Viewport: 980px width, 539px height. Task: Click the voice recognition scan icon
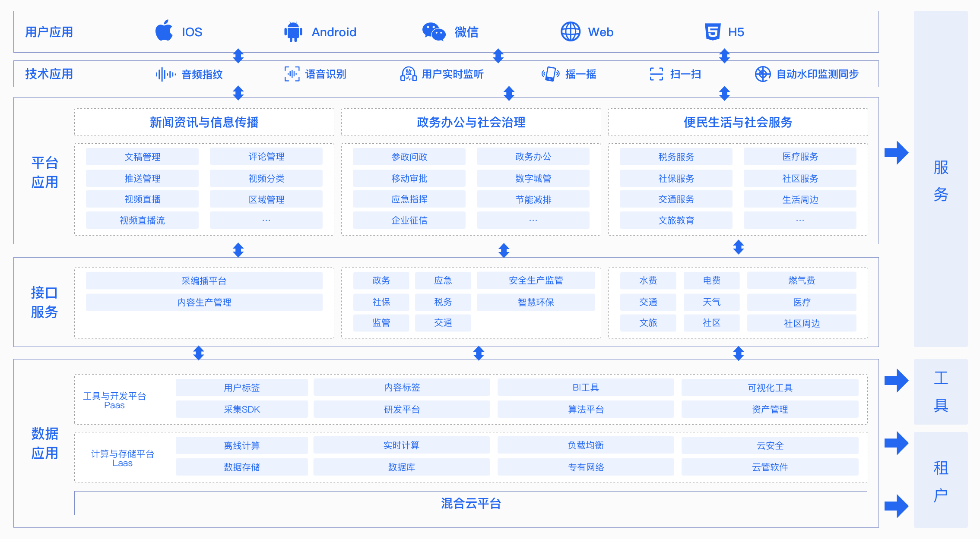tap(292, 74)
